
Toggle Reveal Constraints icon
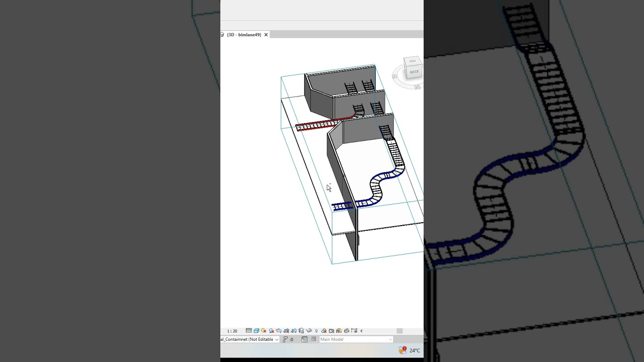click(354, 330)
